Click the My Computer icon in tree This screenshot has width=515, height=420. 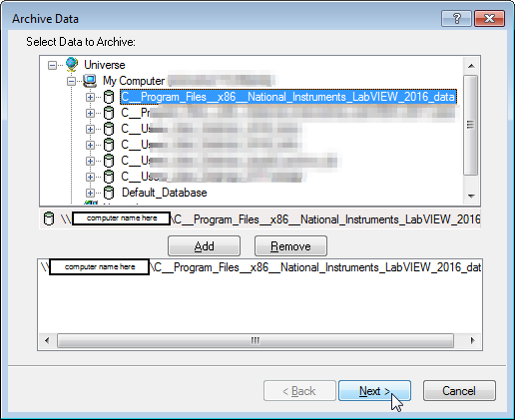(90, 81)
